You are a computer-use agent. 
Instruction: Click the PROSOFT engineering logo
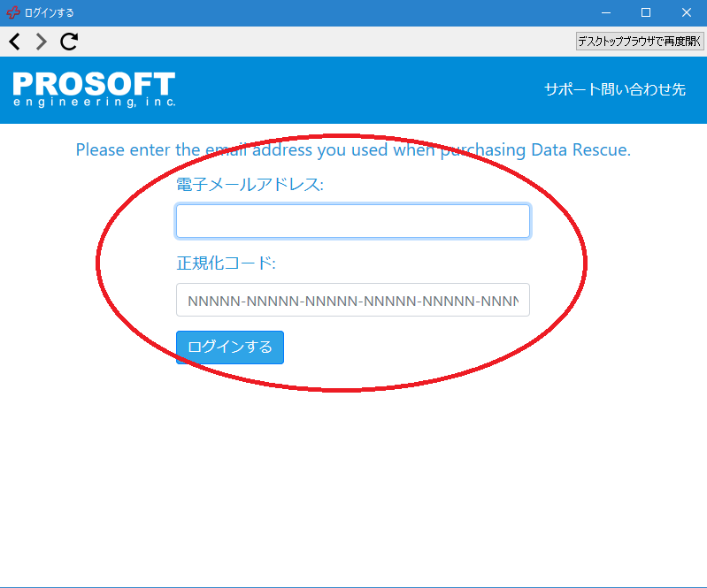(94, 89)
